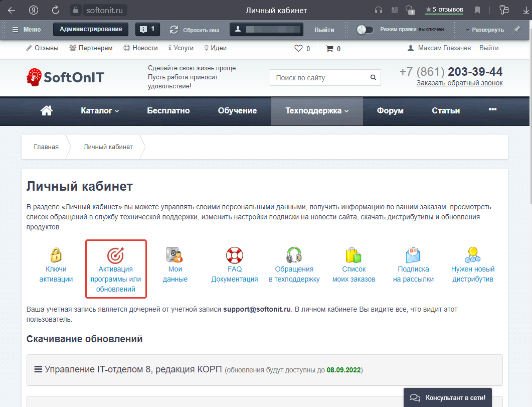Image resolution: width=532 pixels, height=407 pixels.
Task: Expand the Каталог dropdown menu
Action: [100, 111]
